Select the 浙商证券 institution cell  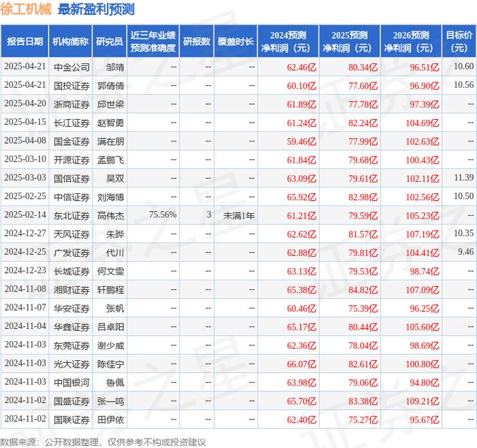point(72,104)
